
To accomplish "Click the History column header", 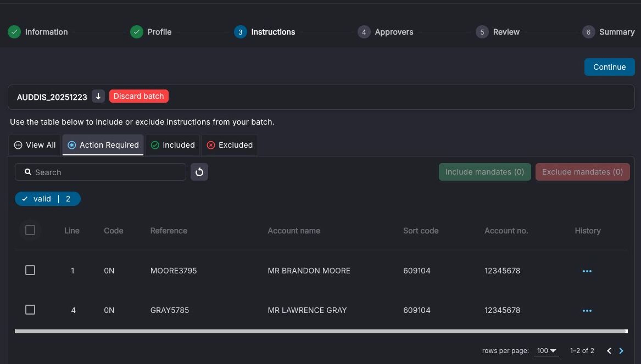I will [x=588, y=231].
